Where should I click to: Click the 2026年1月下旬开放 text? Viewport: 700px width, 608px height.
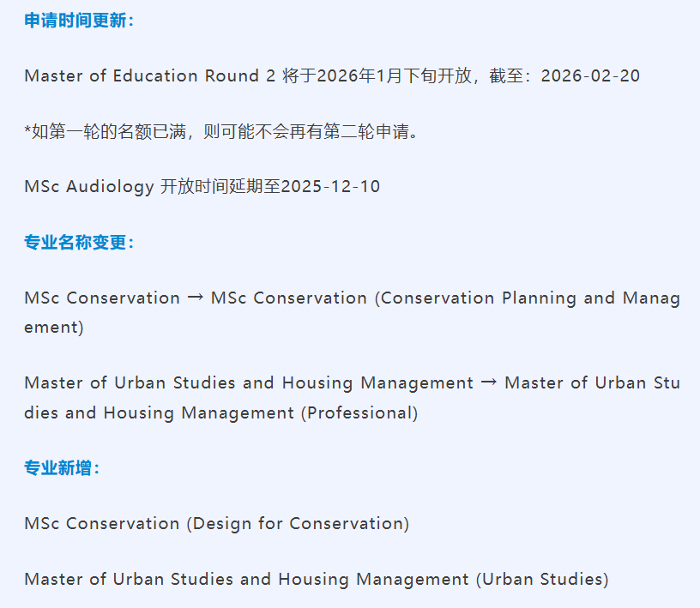[x=395, y=75]
